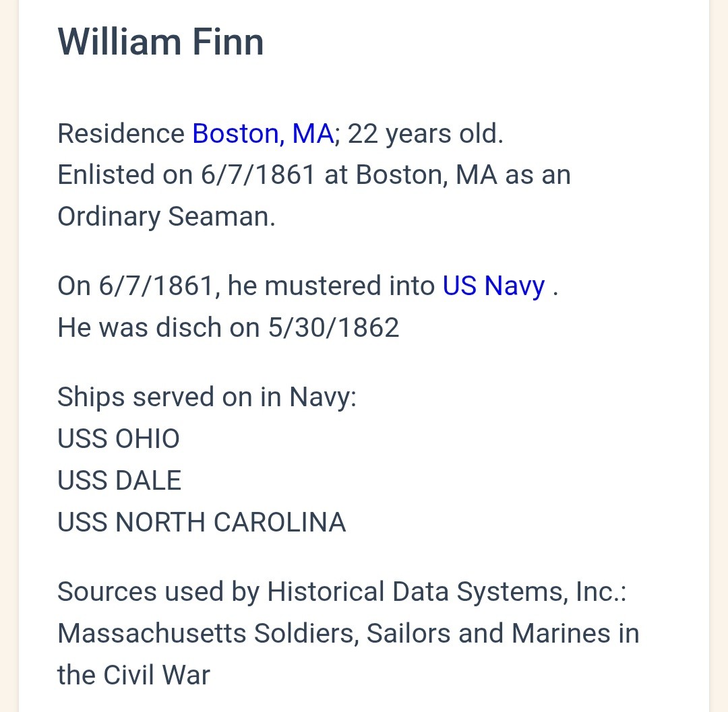The image size is (728, 712).
Task: Open the blue Boston, MA residence link
Action: (262, 133)
